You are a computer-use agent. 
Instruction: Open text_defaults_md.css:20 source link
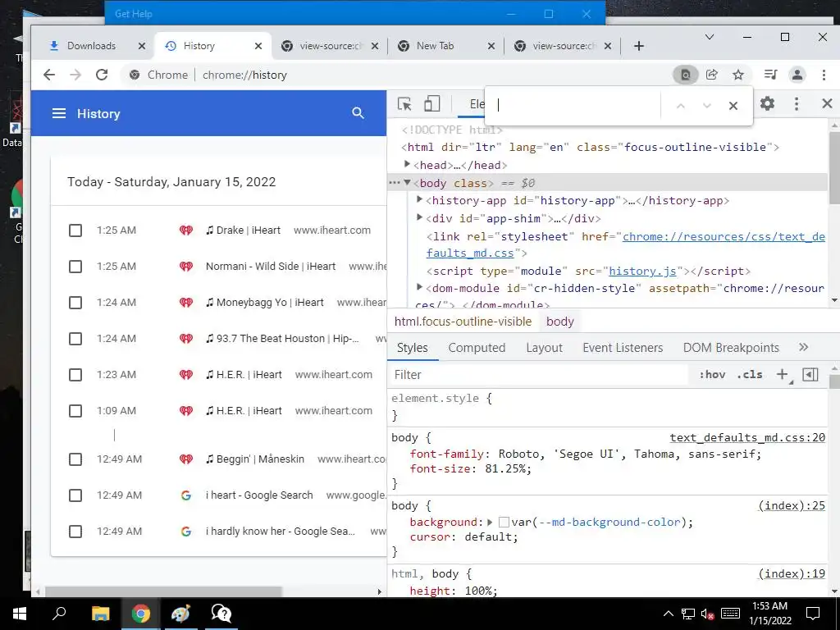[x=747, y=438]
